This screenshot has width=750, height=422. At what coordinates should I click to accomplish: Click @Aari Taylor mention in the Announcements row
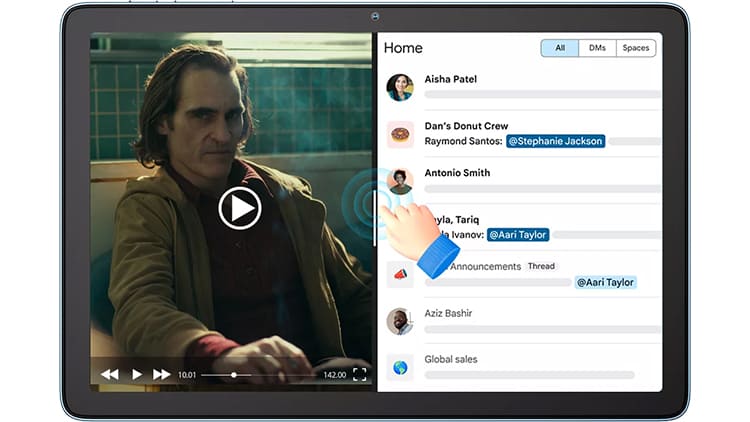[x=606, y=283]
